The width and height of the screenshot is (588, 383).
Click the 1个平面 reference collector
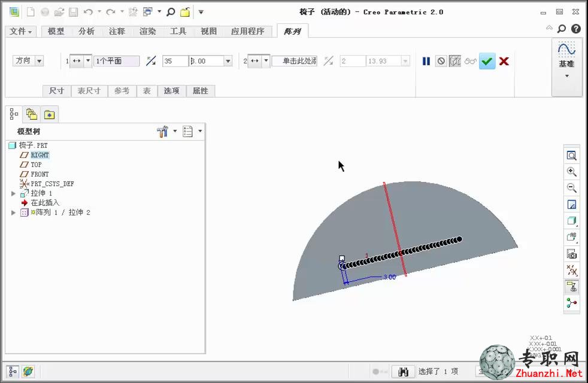[x=116, y=60]
